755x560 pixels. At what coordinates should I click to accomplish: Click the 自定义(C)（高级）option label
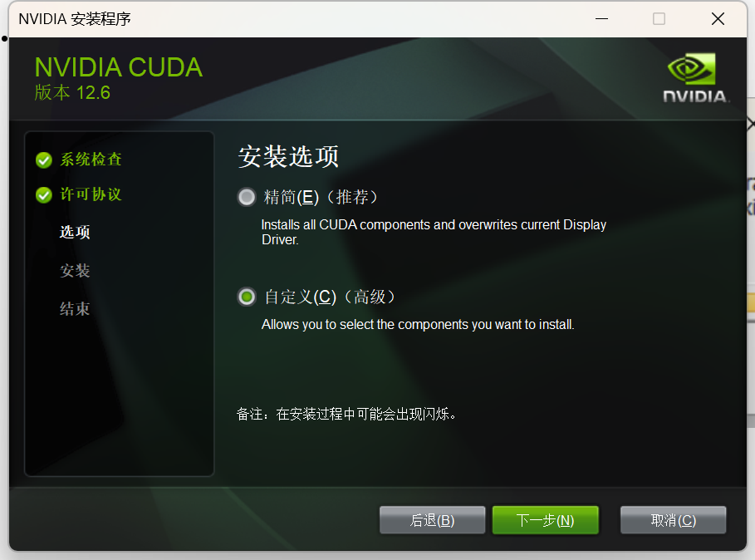330,297
